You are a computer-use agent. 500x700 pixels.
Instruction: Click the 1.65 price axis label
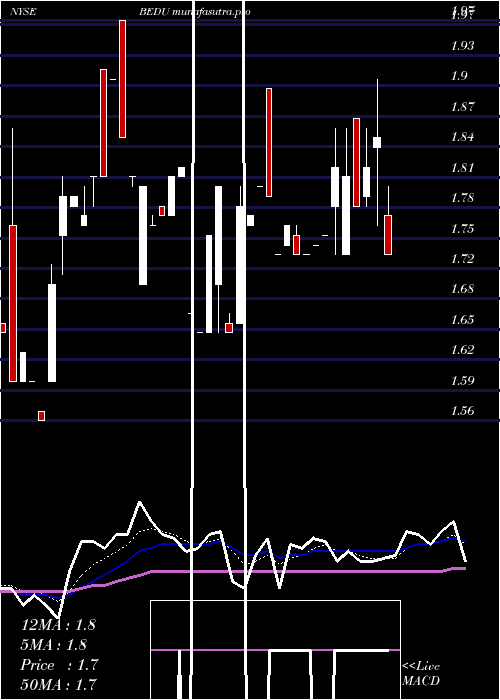point(463,320)
